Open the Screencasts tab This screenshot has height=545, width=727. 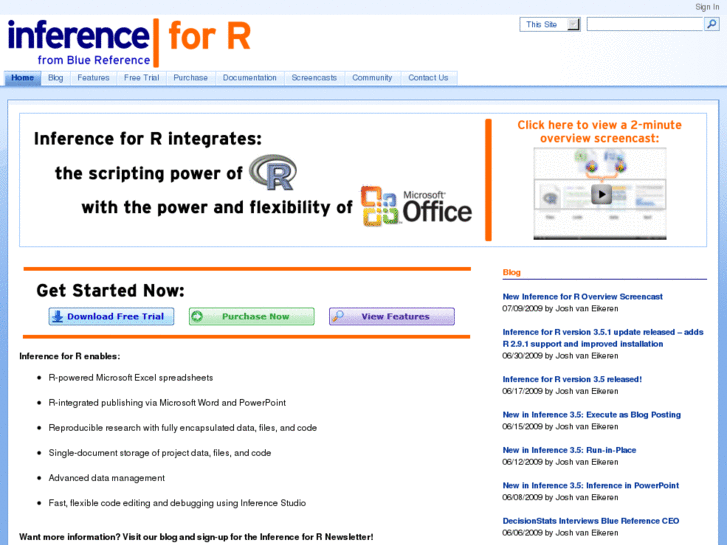pos(314,78)
